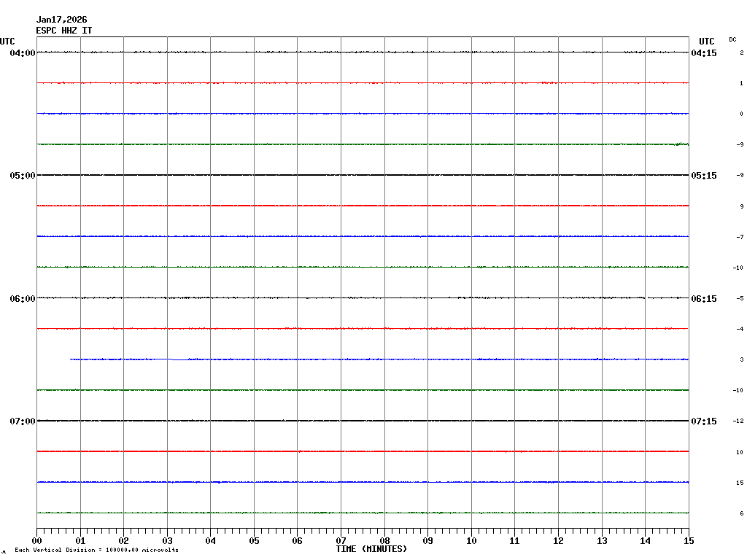Click the TIME (MINUTES) axis title

coord(371,549)
